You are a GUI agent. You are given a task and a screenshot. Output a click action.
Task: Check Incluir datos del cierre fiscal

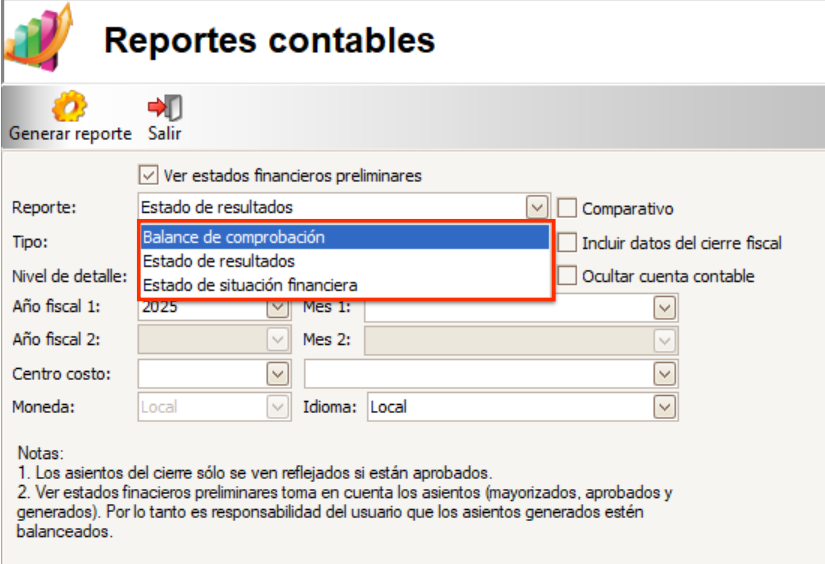(x=567, y=243)
